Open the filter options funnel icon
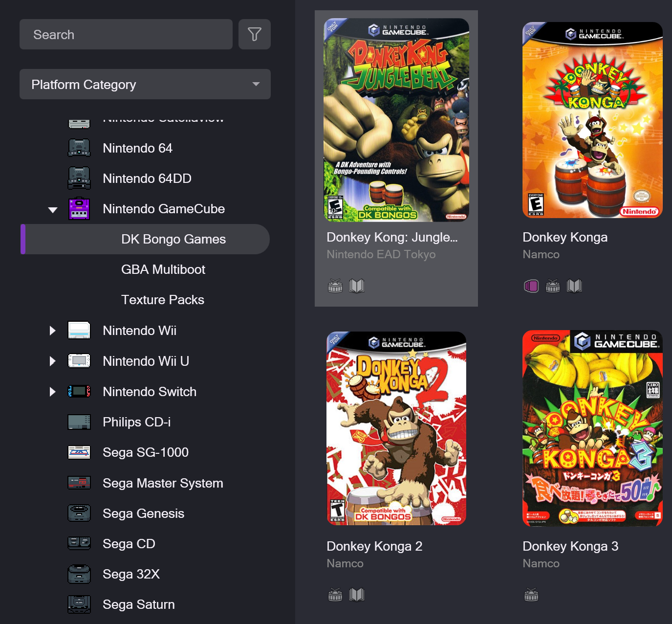This screenshot has width=672, height=624. coord(255,34)
